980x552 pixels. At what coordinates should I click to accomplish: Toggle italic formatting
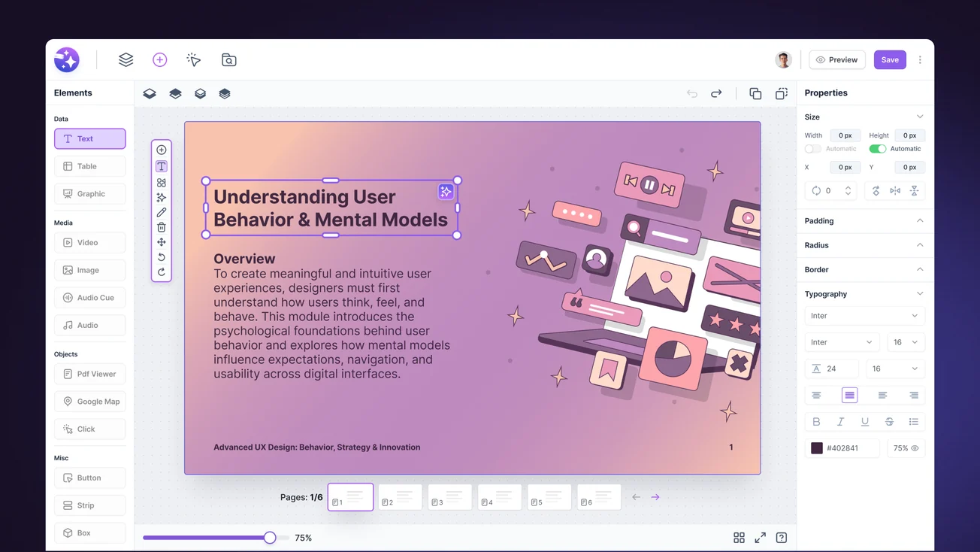[840, 422]
